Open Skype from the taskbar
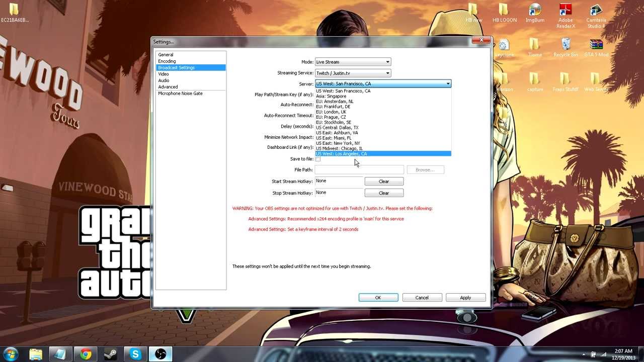This screenshot has width=644, height=362. (135, 354)
